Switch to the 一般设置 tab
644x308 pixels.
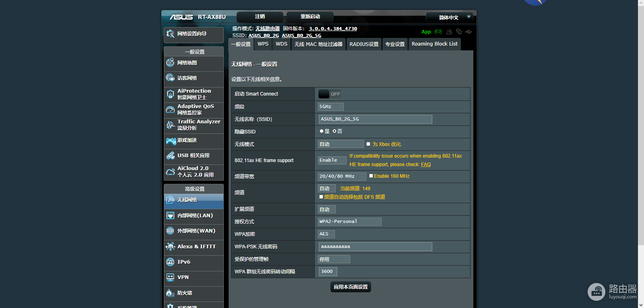[241, 44]
